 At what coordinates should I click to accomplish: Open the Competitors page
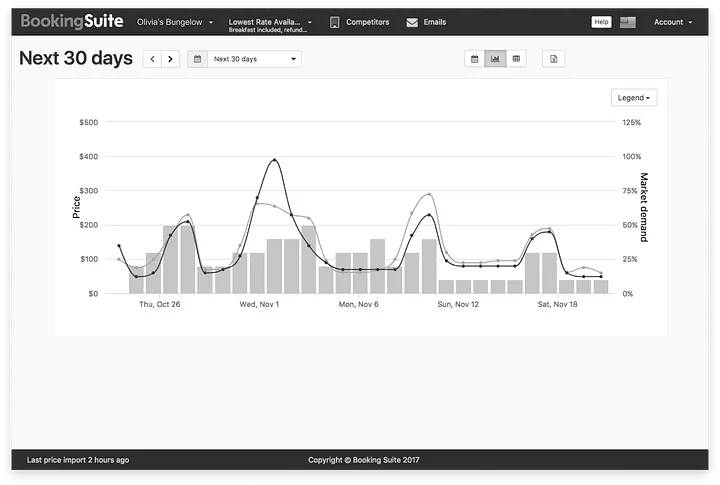point(367,22)
